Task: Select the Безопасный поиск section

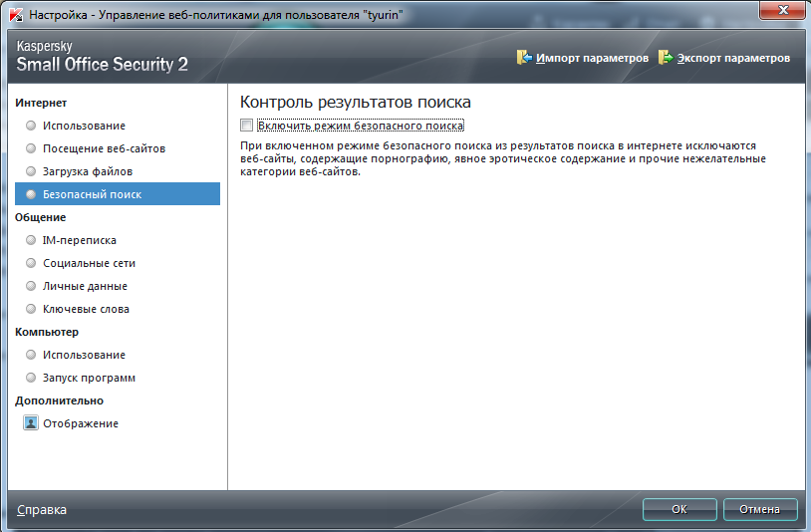Action: 118,194
